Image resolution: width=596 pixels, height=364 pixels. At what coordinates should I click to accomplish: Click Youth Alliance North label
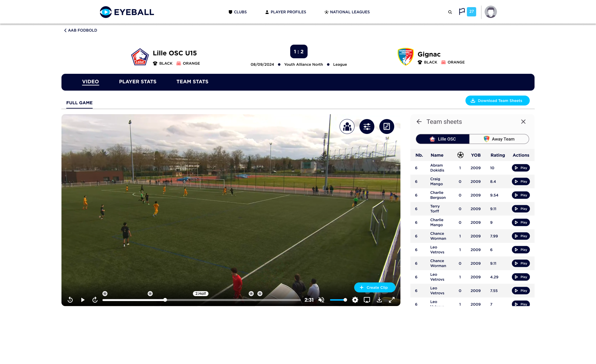pyautogui.click(x=303, y=64)
